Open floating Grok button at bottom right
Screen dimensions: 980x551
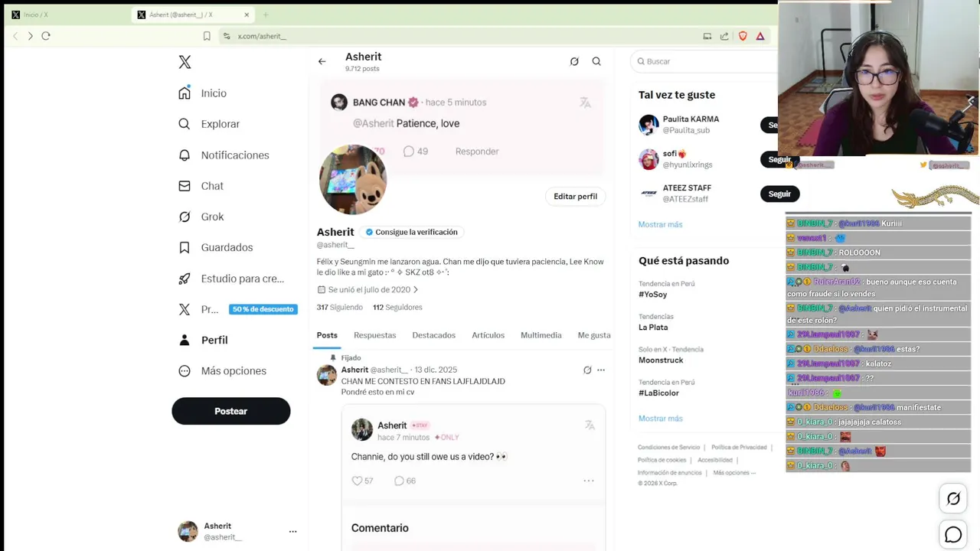click(953, 499)
